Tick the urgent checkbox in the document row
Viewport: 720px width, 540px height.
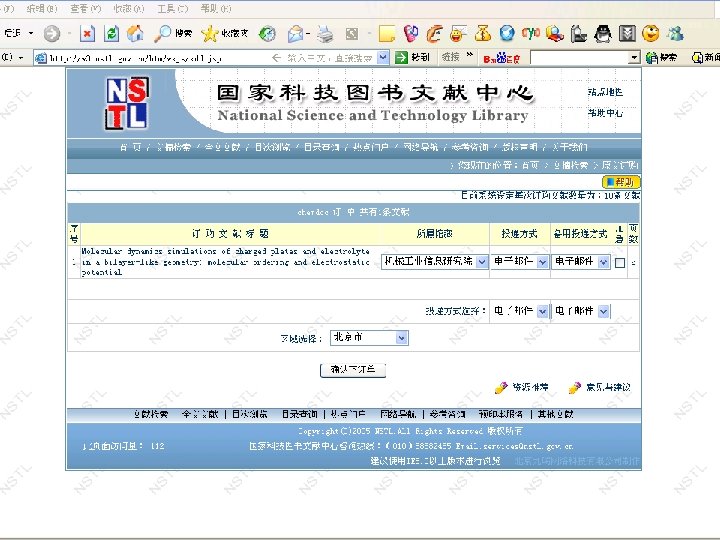click(620, 263)
